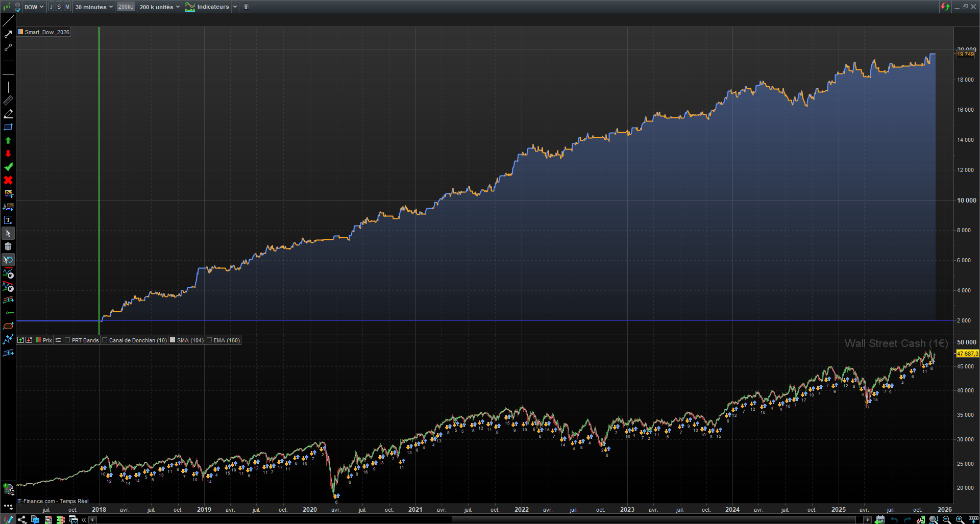Open the 200 k unités dropdown
Image resolution: width=980 pixels, height=524 pixels.
tap(159, 7)
